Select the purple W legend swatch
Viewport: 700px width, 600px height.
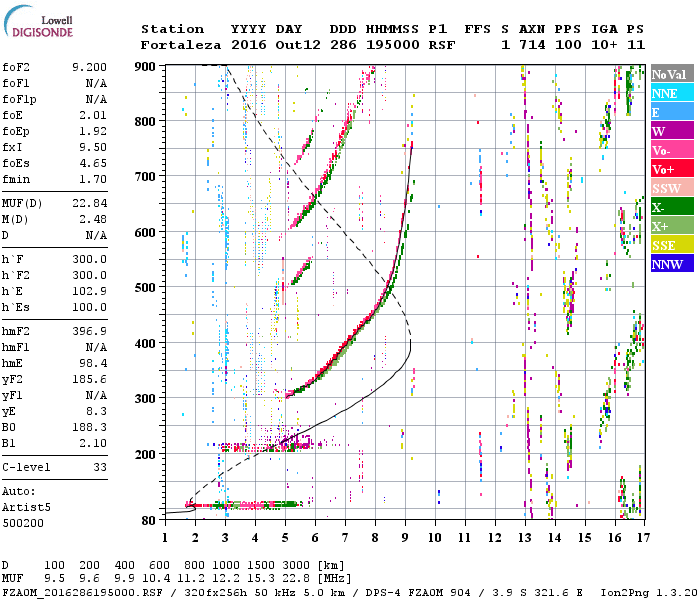pyautogui.click(x=672, y=131)
